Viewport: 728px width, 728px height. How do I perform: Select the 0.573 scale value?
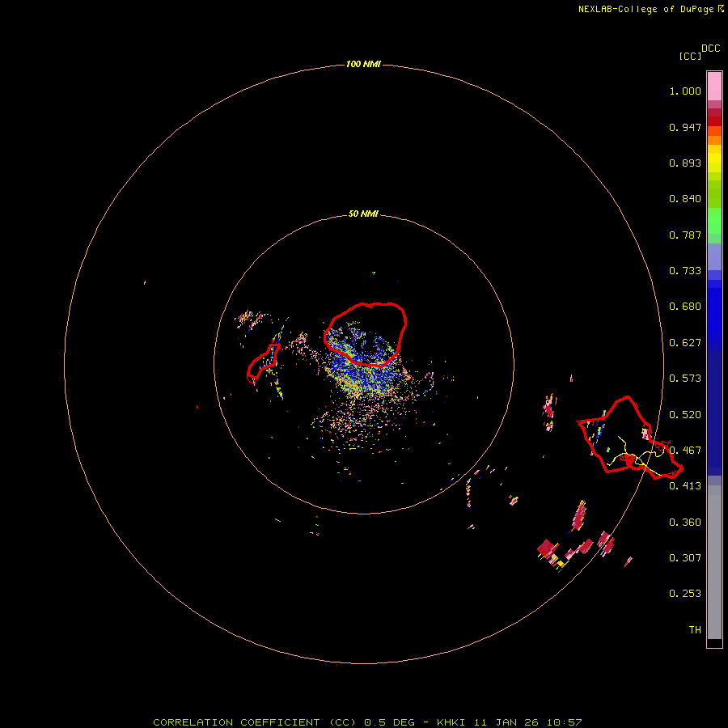pos(685,379)
